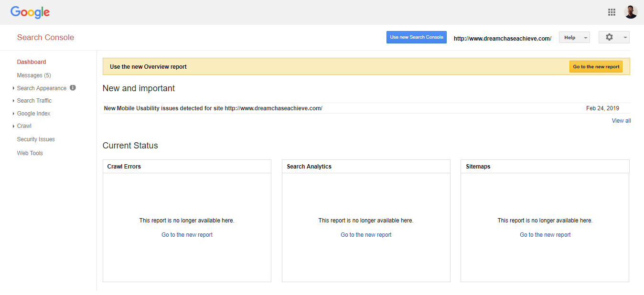Go to Security Issues
Image resolution: width=644 pixels, height=295 pixels.
pyautogui.click(x=35, y=139)
